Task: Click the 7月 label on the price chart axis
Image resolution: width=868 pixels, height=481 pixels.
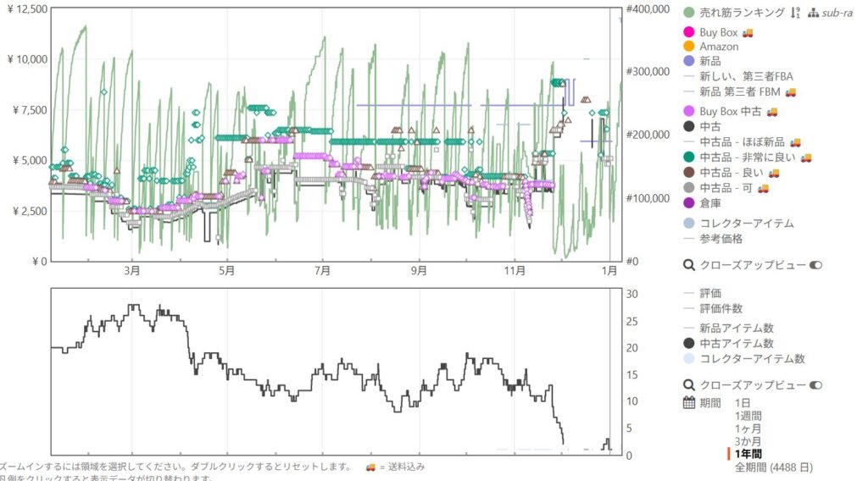Action: [x=322, y=271]
